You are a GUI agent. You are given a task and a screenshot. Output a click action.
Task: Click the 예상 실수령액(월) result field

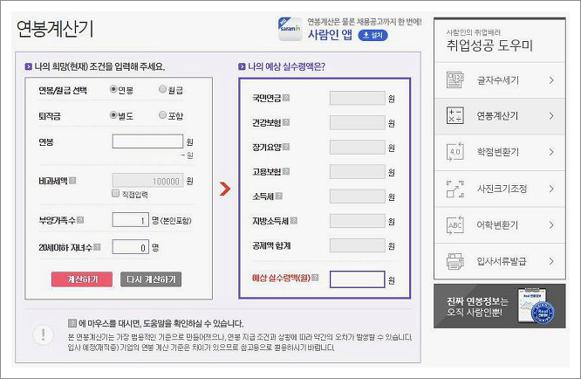coord(357,280)
